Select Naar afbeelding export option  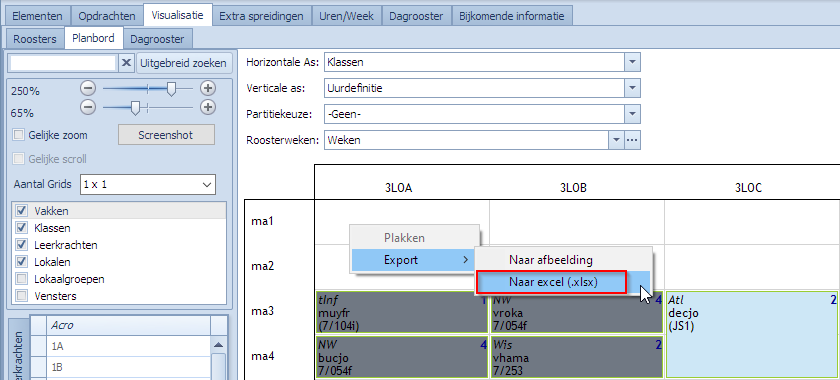tap(562, 260)
